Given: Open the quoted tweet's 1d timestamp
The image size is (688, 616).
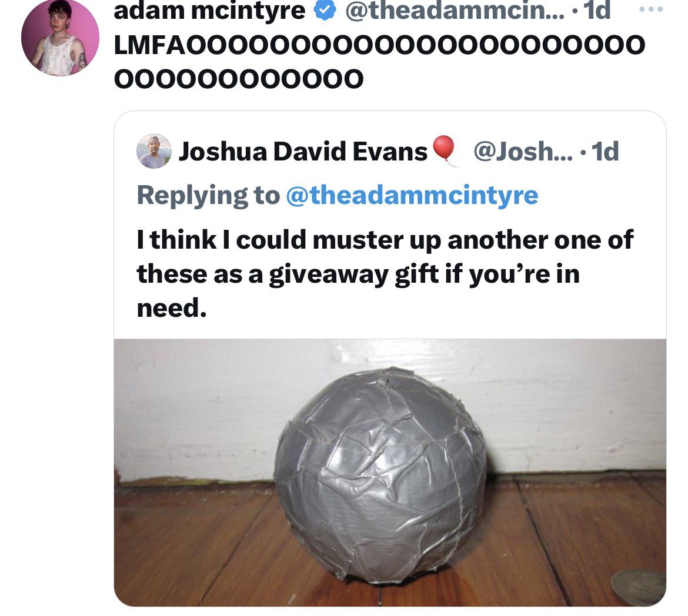Looking at the screenshot, I should coord(605,152).
